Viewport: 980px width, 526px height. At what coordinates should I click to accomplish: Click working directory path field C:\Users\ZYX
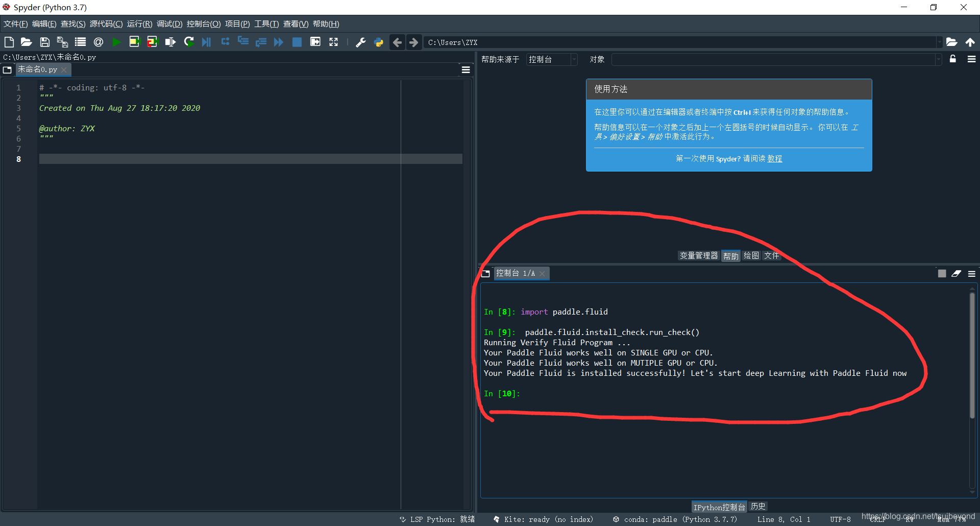pos(680,42)
